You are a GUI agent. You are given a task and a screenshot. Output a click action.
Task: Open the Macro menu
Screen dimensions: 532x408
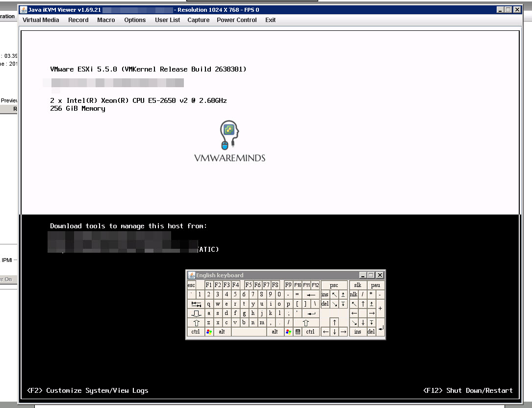pyautogui.click(x=106, y=20)
